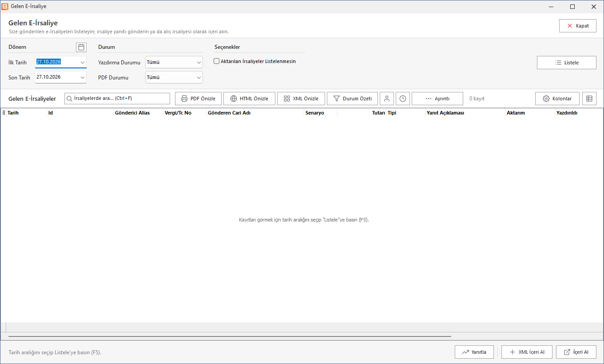Click the clock history icon
604x364 pixels.
pos(403,99)
